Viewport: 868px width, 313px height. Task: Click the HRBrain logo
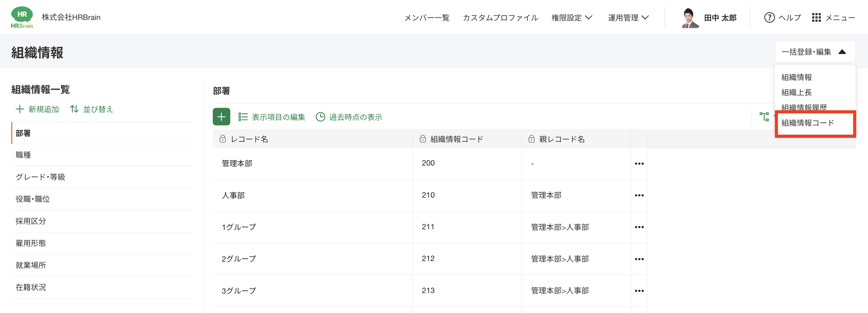(22, 17)
